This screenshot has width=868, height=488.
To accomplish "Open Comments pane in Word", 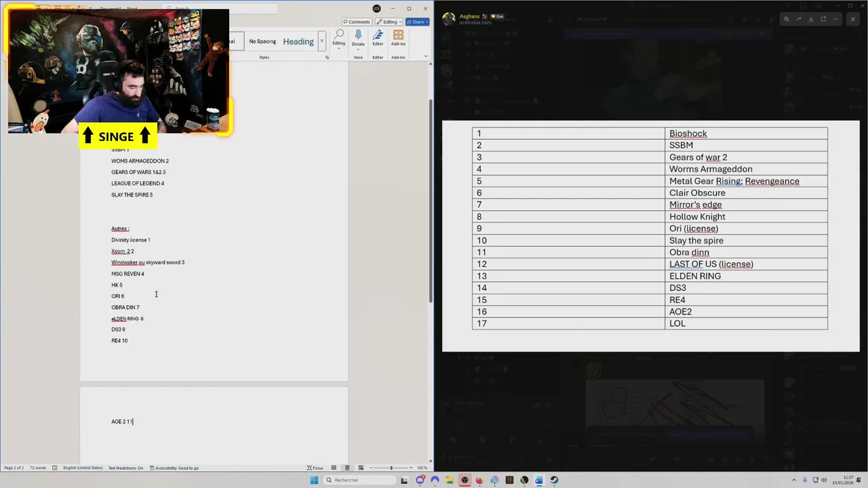I will click(x=357, y=22).
